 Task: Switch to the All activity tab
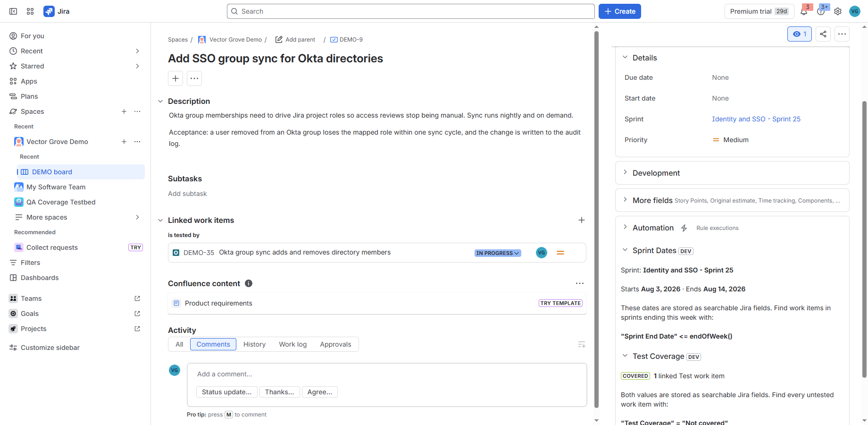pos(179,344)
